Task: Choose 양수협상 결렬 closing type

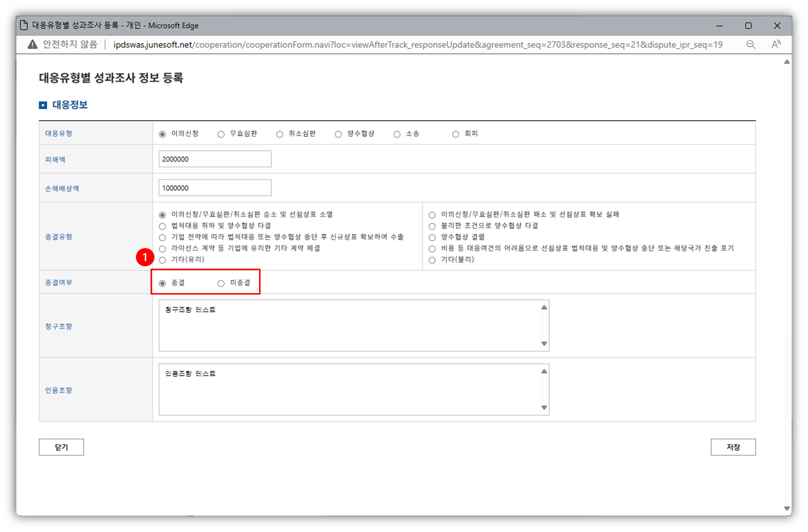Action: [x=432, y=237]
